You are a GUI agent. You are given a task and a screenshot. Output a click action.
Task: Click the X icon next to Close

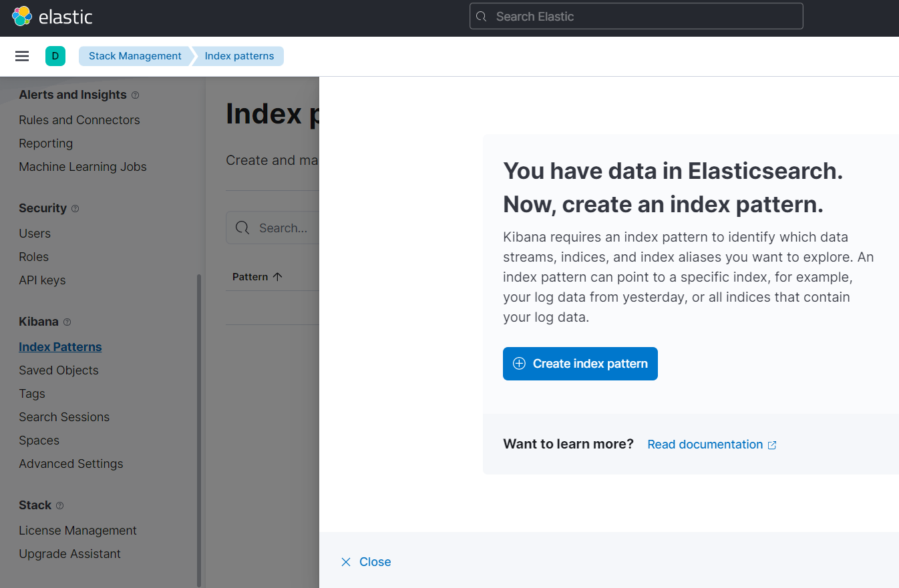point(346,562)
